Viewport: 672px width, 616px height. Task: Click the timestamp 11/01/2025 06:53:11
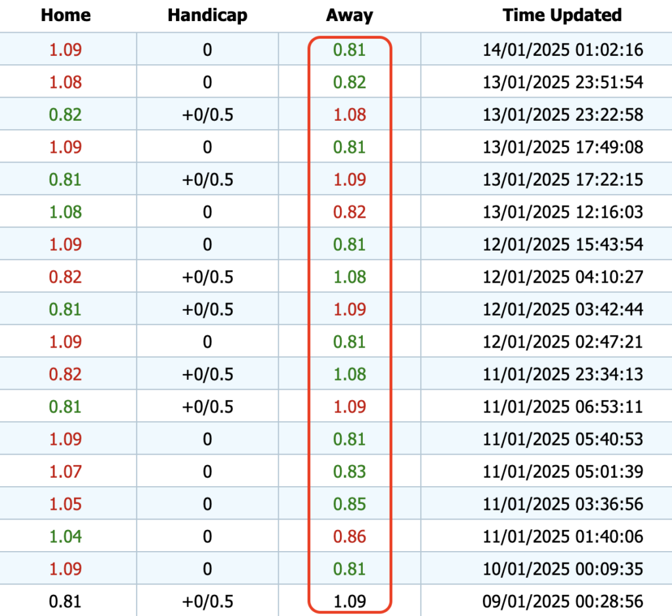tap(562, 407)
